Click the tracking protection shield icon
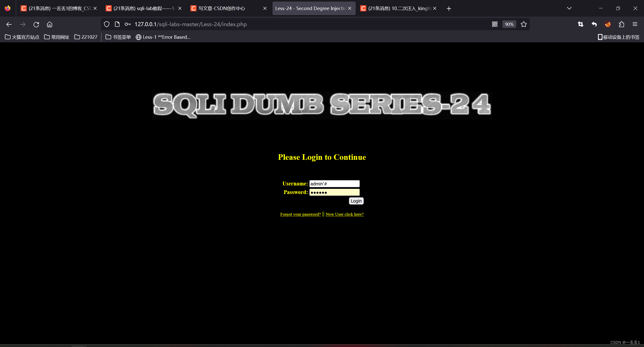 pos(106,24)
